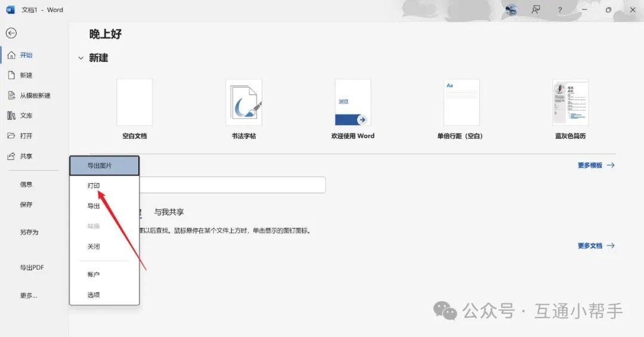Open the 共享 share item
This screenshot has height=337, width=644.
click(20, 156)
